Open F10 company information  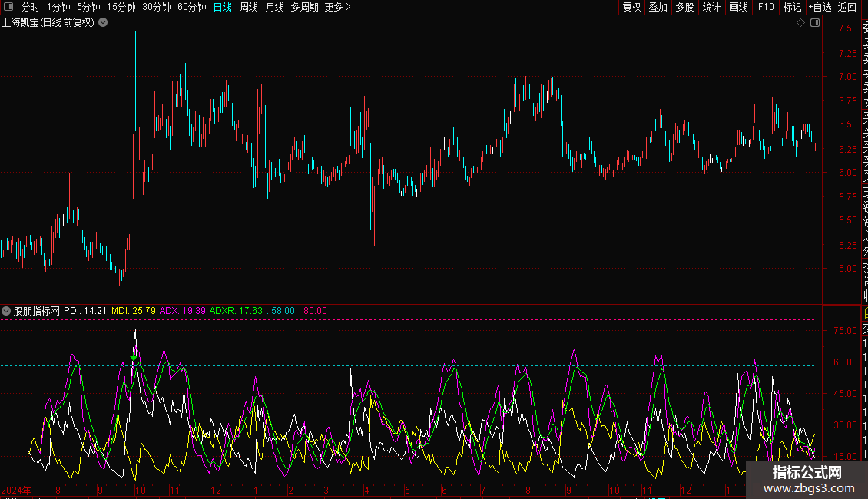[x=766, y=7]
